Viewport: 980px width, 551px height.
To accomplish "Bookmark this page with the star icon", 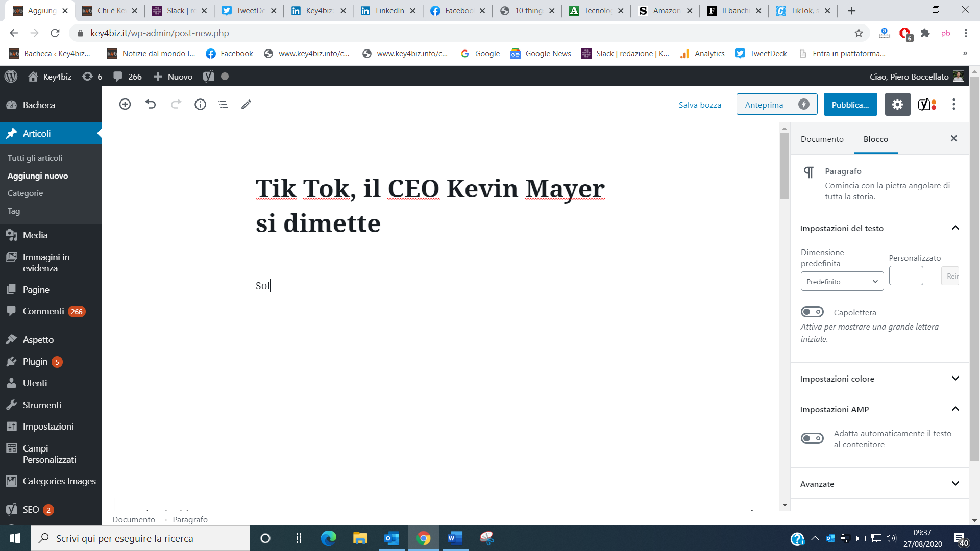I will click(859, 33).
